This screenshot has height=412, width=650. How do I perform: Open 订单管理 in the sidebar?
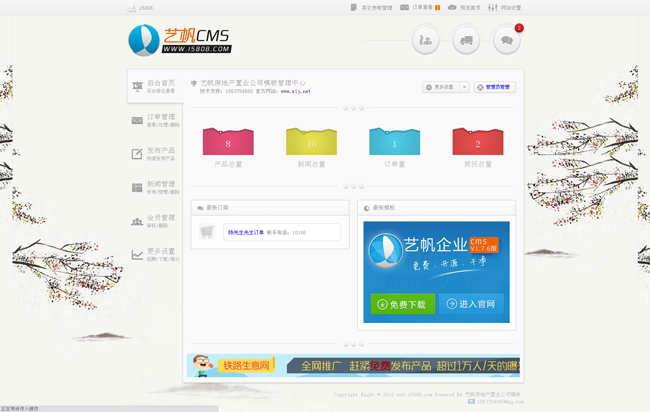pos(155,120)
